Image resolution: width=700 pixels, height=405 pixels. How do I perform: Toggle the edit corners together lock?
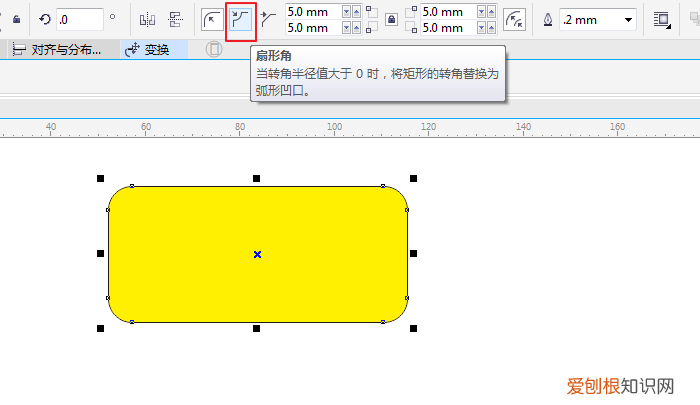point(390,19)
